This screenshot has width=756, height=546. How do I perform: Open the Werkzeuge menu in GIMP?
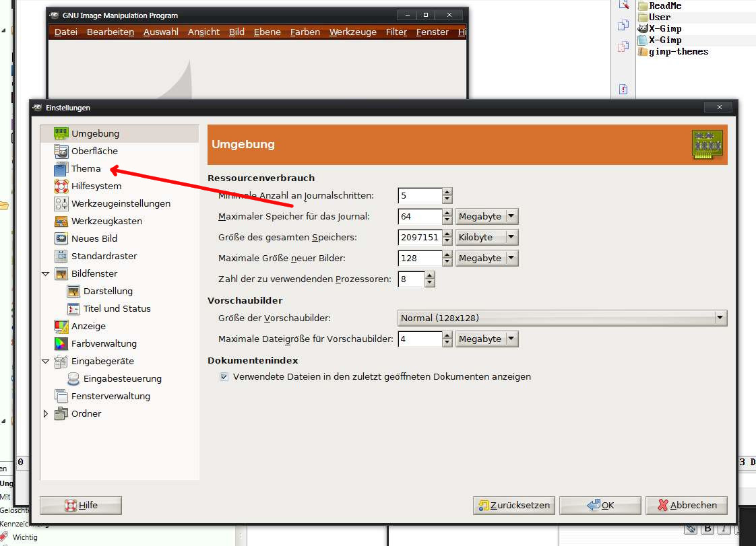[353, 32]
